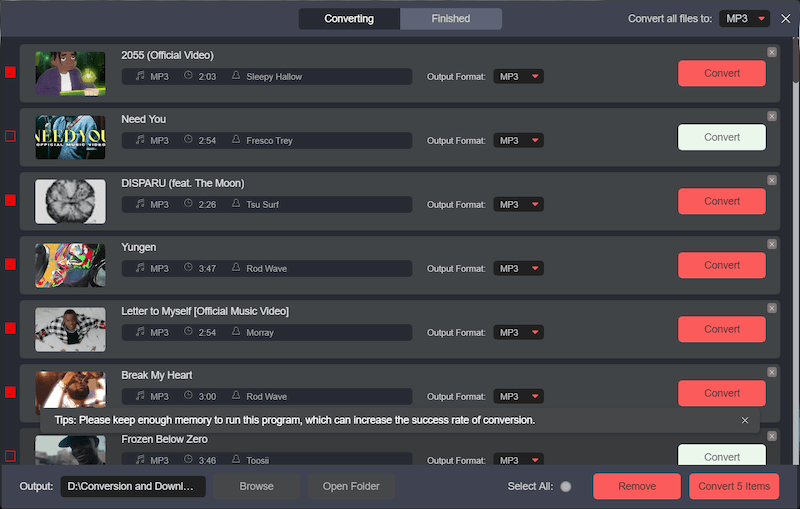800x509 pixels.
Task: Toggle the Select All radio button
Action: tap(566, 487)
